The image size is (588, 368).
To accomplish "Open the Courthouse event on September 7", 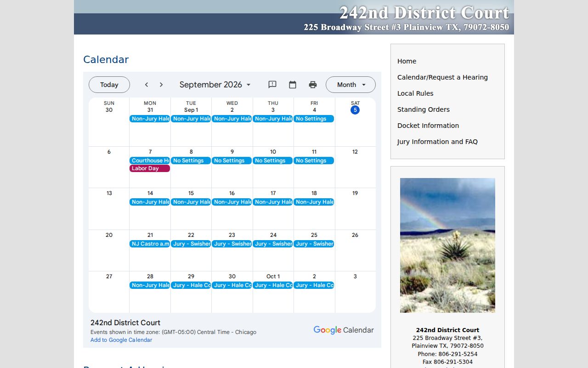I will coord(150,161).
